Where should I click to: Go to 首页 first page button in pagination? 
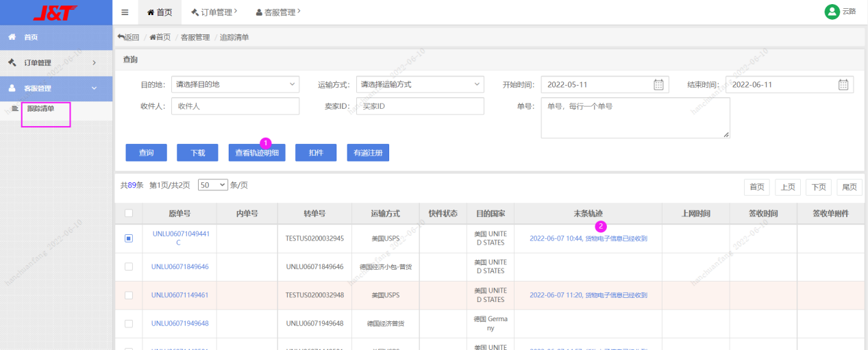(757, 187)
